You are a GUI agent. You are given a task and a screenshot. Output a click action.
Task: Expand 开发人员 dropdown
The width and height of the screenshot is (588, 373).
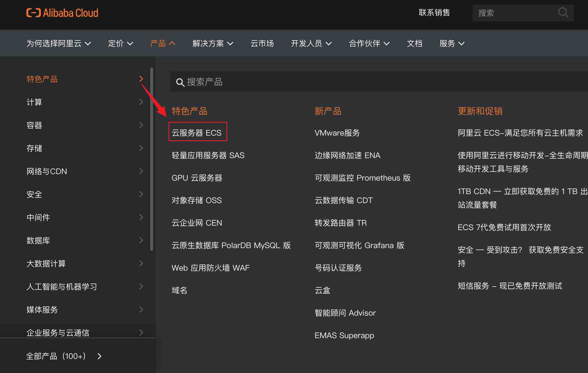pos(311,43)
